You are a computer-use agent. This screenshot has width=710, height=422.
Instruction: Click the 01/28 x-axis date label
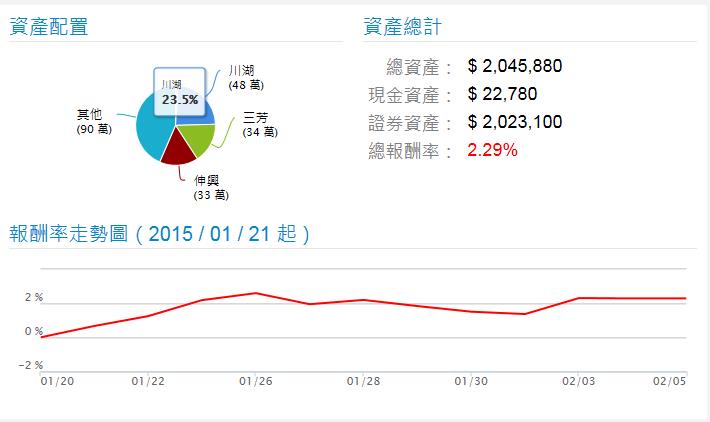[364, 381]
